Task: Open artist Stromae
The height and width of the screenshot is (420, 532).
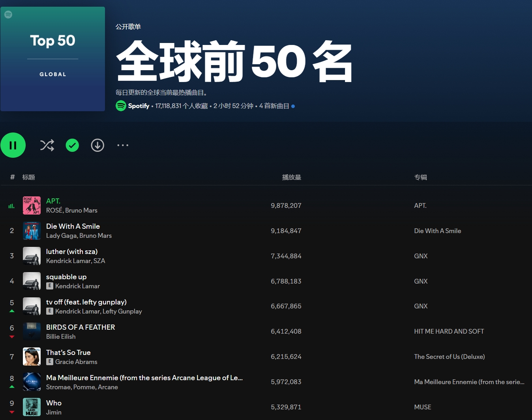Action: pyautogui.click(x=58, y=387)
